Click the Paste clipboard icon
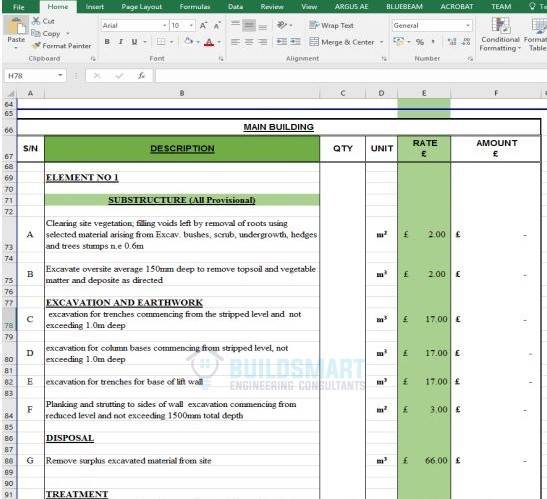 (x=16, y=27)
